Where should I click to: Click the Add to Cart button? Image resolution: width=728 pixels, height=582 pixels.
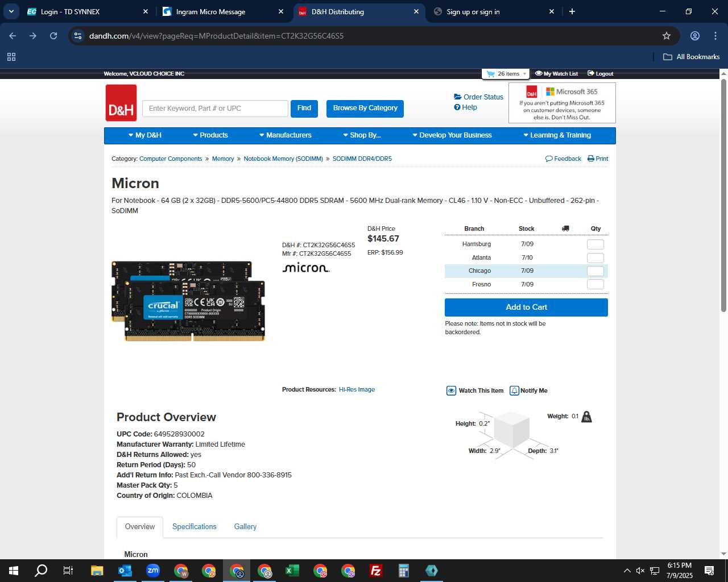click(526, 307)
